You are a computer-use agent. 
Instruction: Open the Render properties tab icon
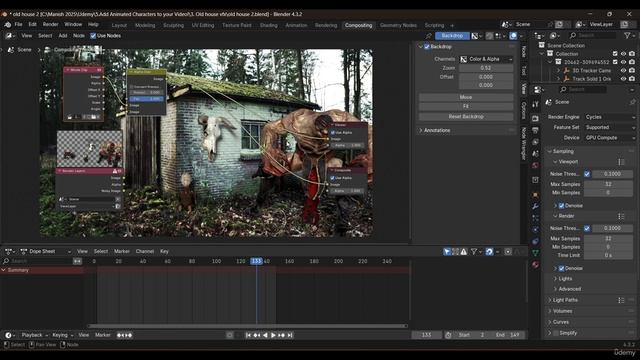[x=535, y=118]
